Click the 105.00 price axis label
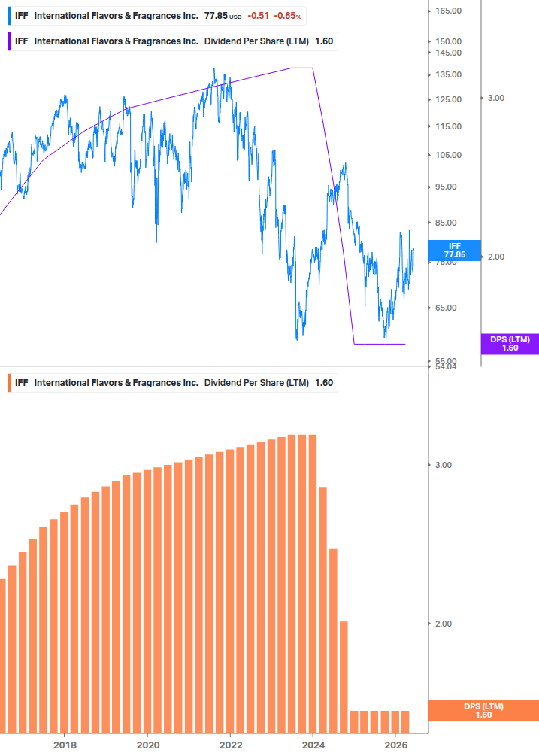Screen dimensions: 539x756 (x=449, y=155)
